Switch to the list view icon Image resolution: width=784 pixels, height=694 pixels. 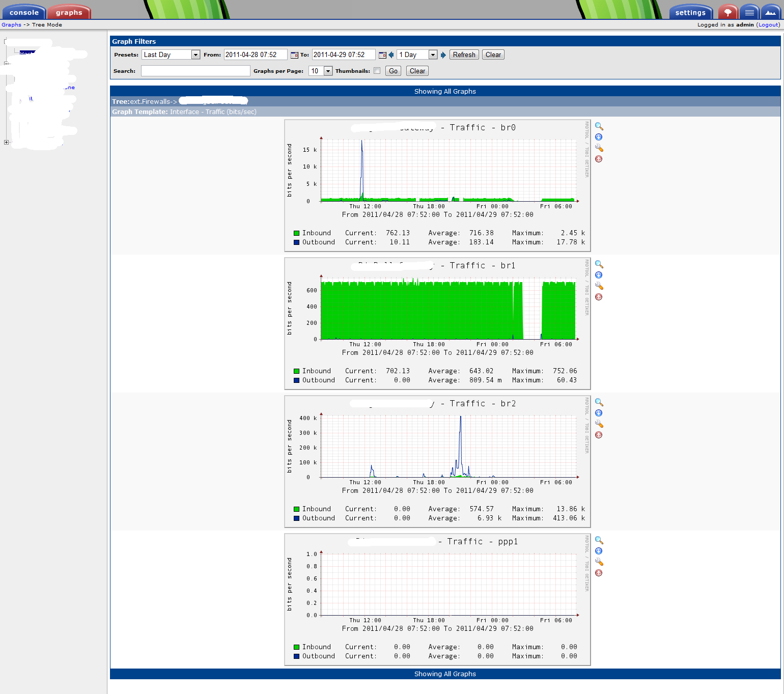[x=749, y=12]
